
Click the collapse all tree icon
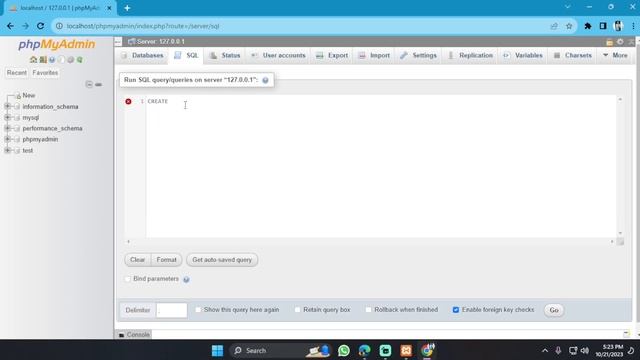[89, 84]
